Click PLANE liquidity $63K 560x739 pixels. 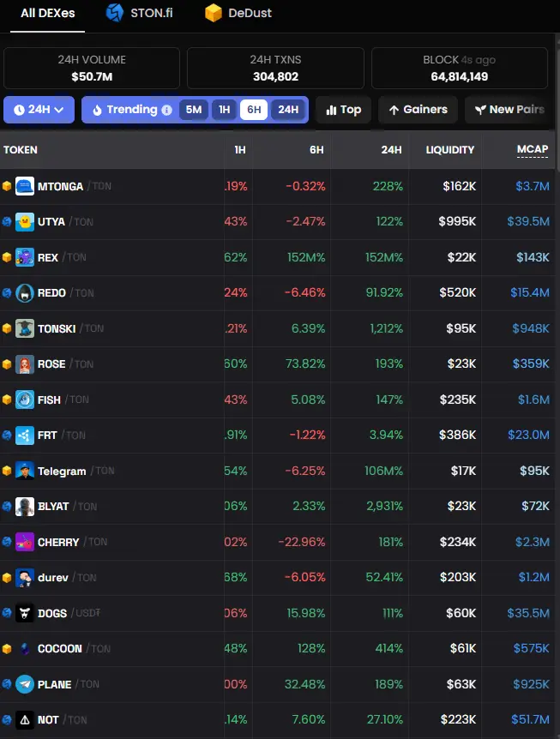coord(461,684)
